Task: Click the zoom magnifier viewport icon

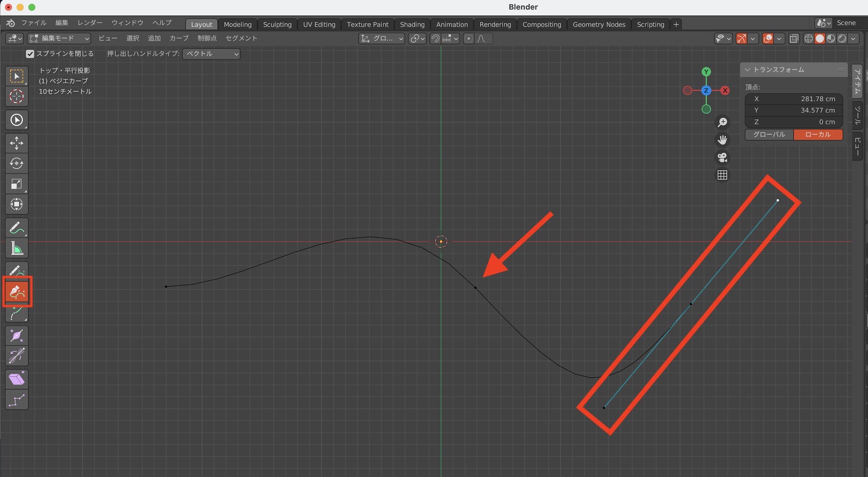Action: coord(722,122)
